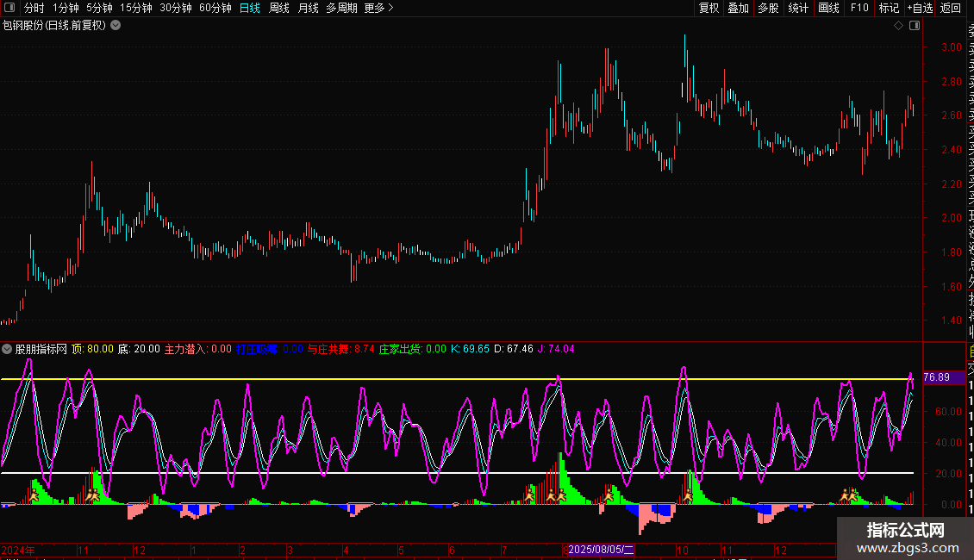Click the 叠加 overlay button
This screenshot has height=560, width=974.
pos(738,8)
